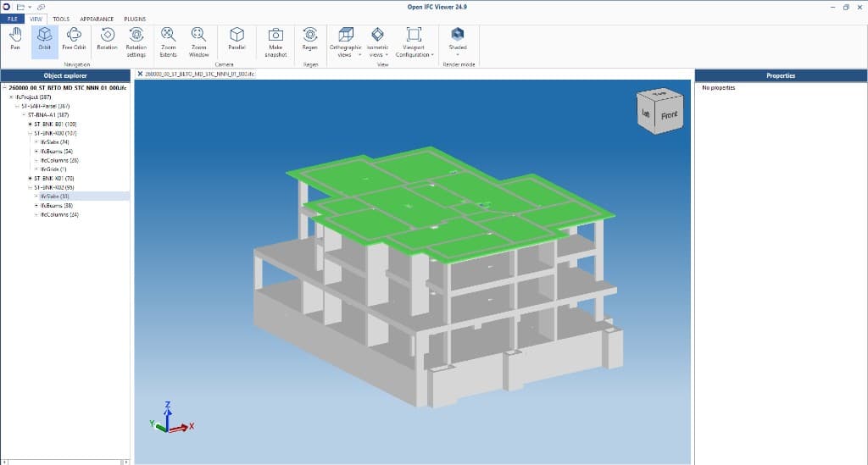The height and width of the screenshot is (465, 868).
Task: Collapse the ST-BNK-K00 (107) node
Action: (30, 133)
